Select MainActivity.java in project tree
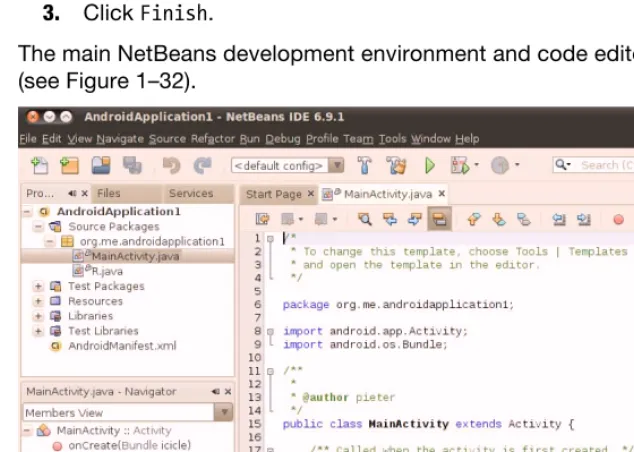Image resolution: width=634 pixels, height=452 pixels. (135, 256)
